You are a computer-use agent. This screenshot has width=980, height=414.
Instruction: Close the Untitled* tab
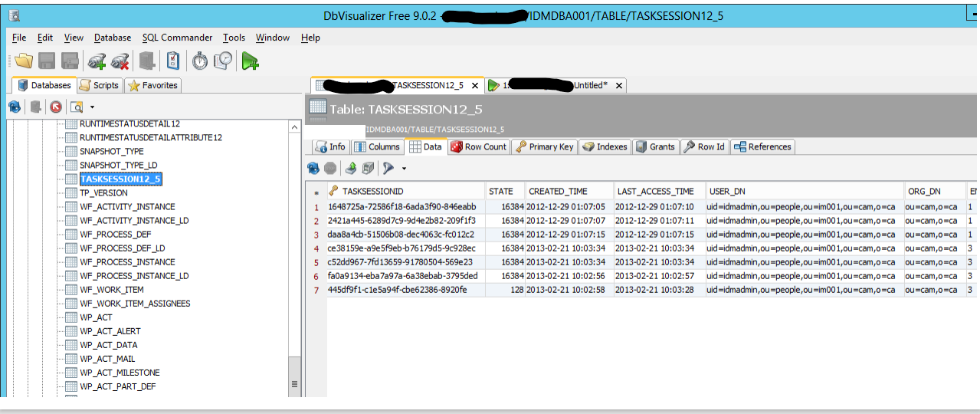click(x=618, y=86)
